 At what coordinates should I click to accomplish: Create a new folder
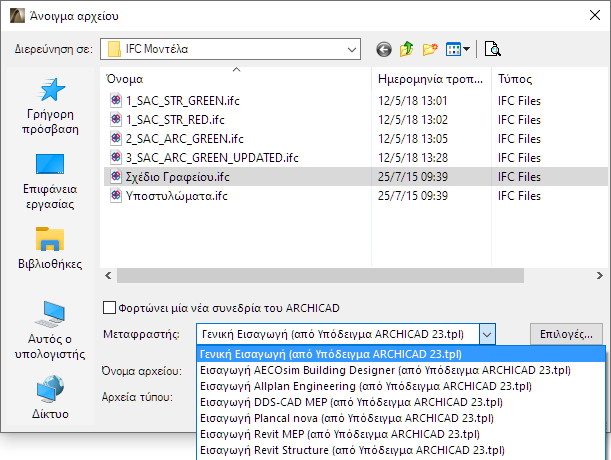click(x=430, y=49)
